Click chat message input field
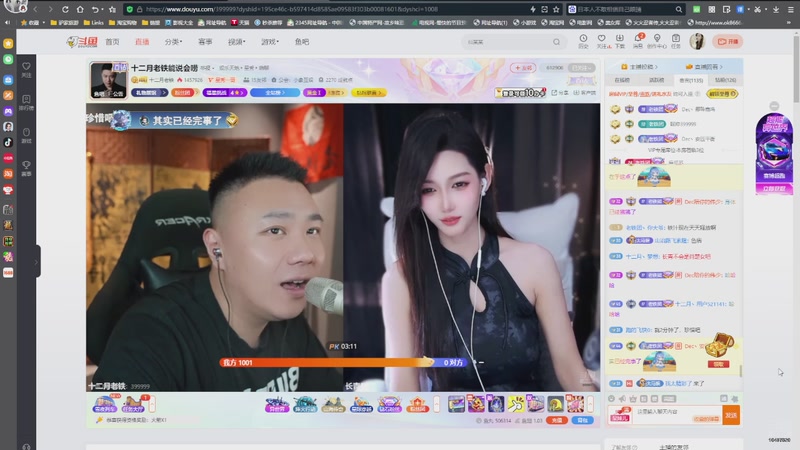Image resolution: width=800 pixels, height=450 pixels. [x=678, y=415]
